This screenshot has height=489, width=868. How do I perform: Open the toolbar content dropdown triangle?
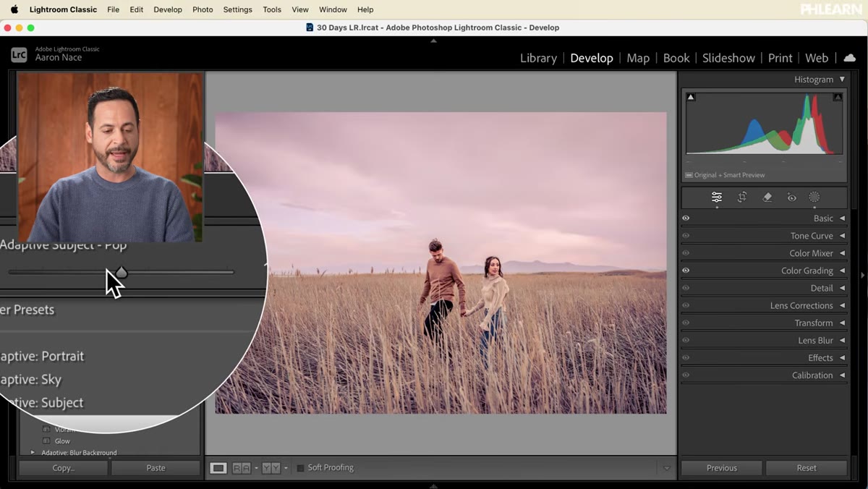pos(667,468)
